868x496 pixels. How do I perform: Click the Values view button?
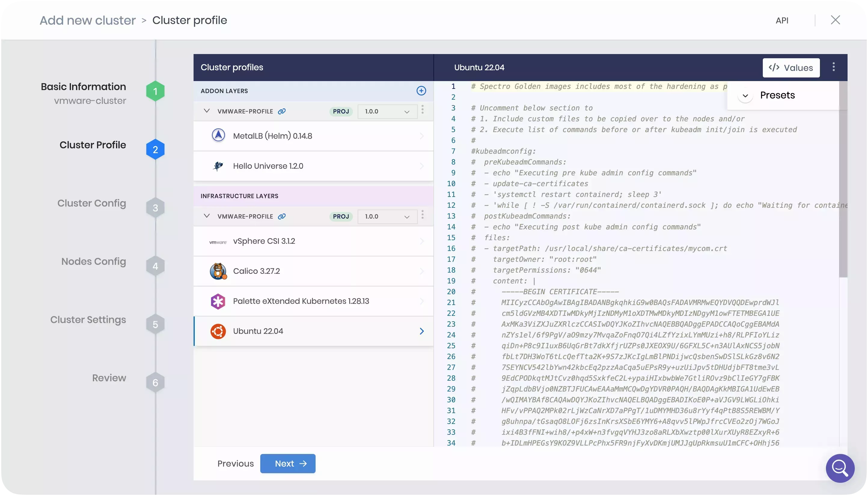(791, 68)
